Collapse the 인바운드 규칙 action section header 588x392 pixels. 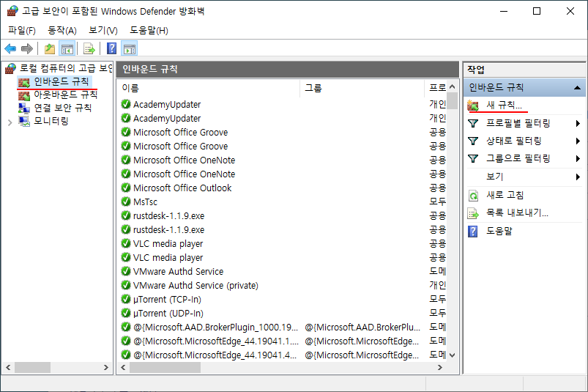point(578,88)
